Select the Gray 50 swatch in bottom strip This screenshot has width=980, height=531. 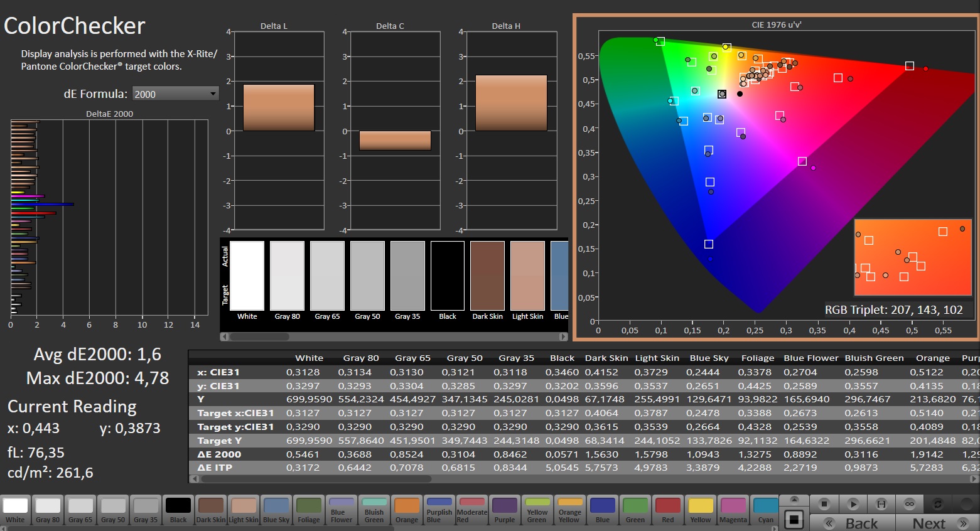point(113,510)
